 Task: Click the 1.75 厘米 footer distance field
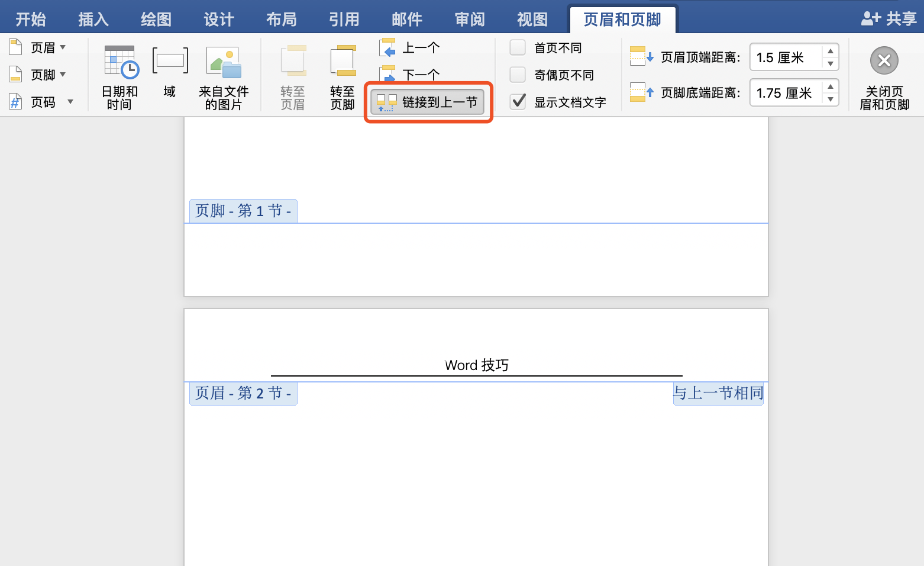(787, 93)
